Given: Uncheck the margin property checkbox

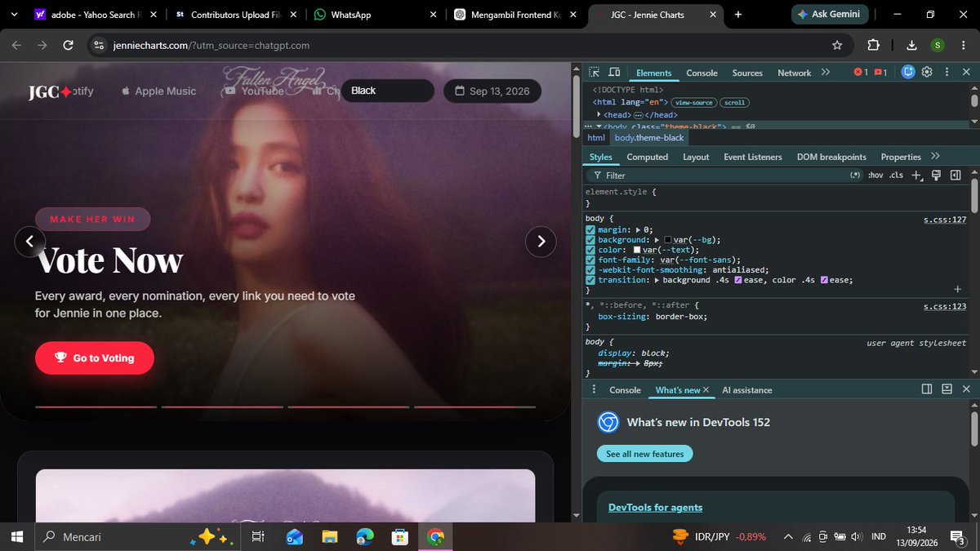Looking at the screenshot, I should pos(590,230).
